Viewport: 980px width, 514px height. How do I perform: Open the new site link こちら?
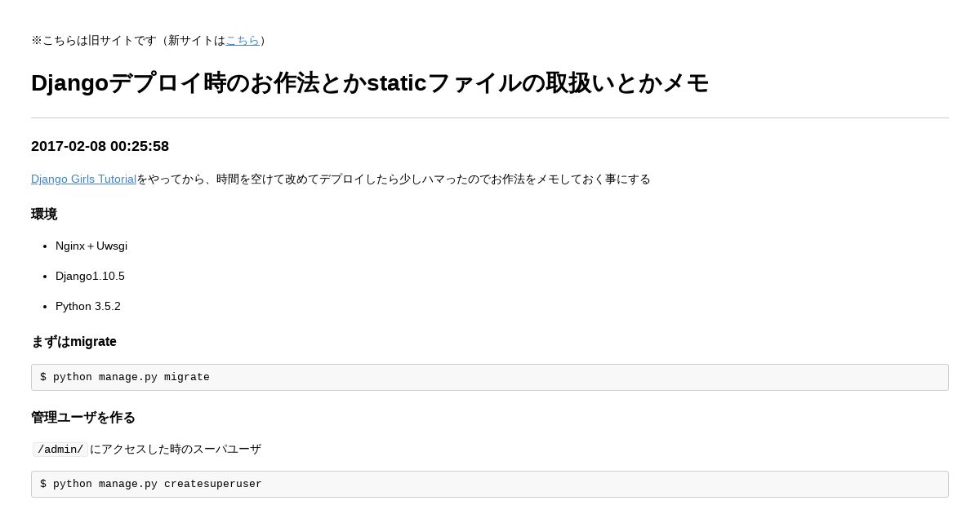[243, 40]
